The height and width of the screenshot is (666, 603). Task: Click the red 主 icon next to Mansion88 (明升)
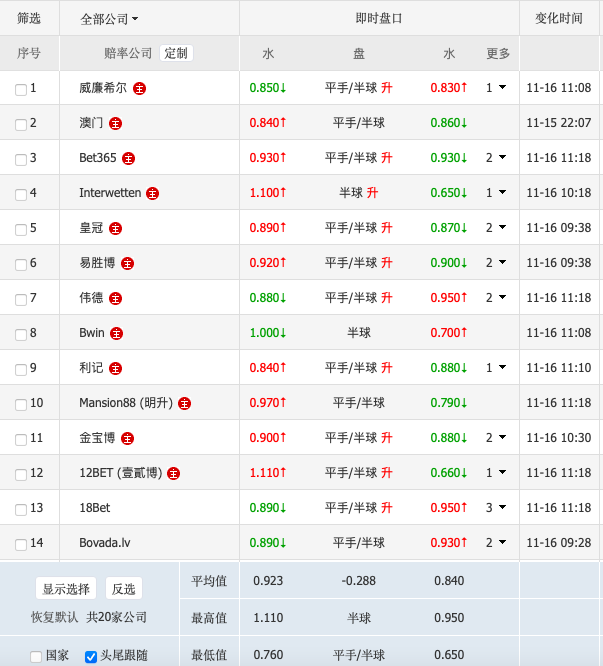tap(184, 403)
